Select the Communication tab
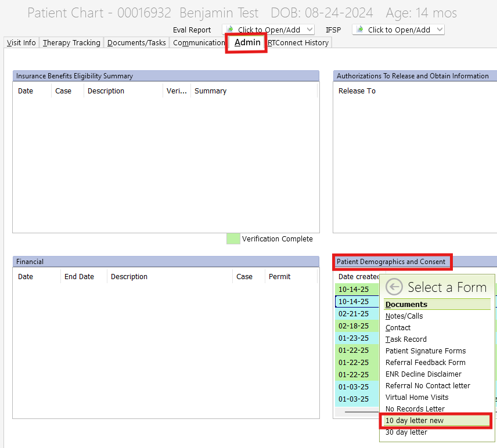The width and height of the screenshot is (497, 448). coord(199,43)
